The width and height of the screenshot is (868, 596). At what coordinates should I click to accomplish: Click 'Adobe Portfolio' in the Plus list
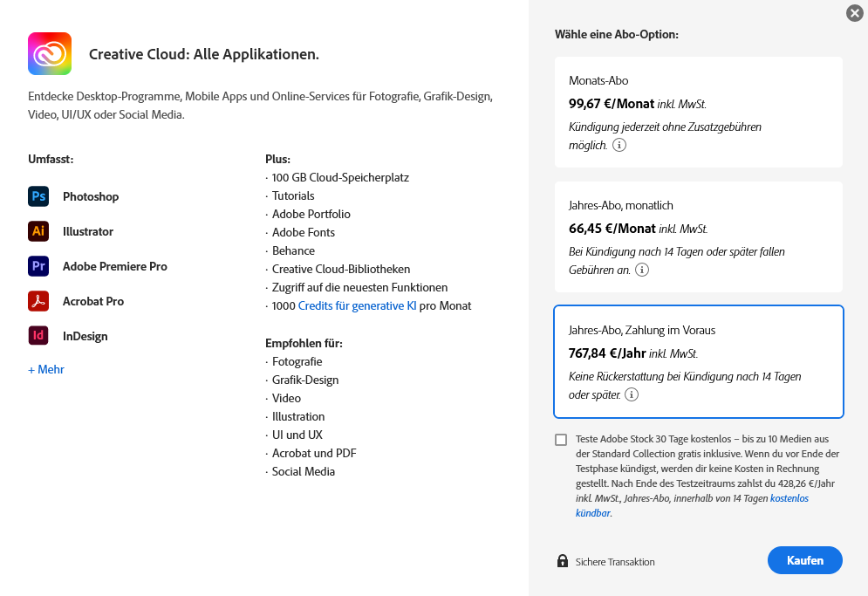point(311,215)
